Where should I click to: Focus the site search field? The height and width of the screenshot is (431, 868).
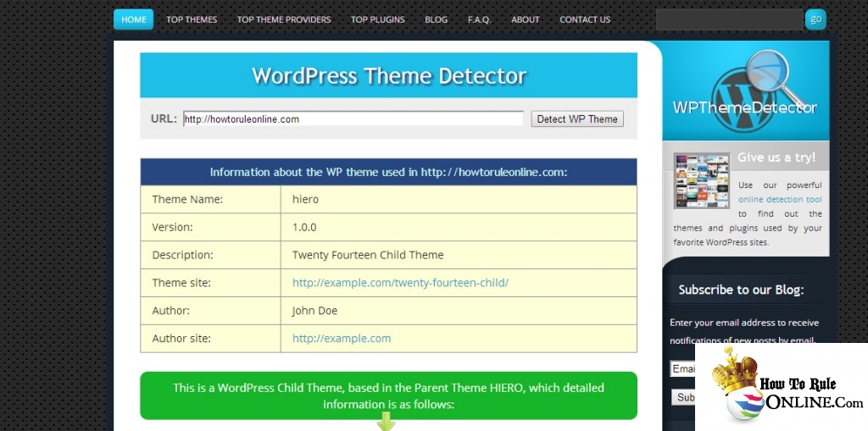[730, 19]
